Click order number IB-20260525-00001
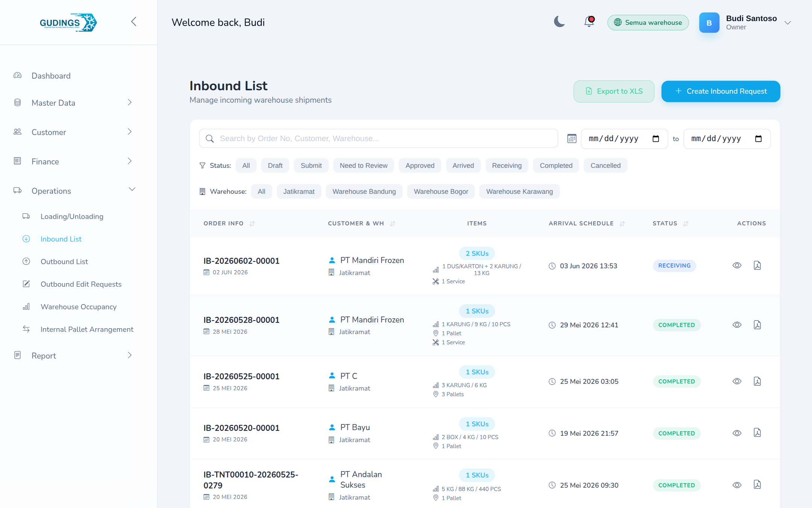This screenshot has width=812, height=508. coord(241,376)
